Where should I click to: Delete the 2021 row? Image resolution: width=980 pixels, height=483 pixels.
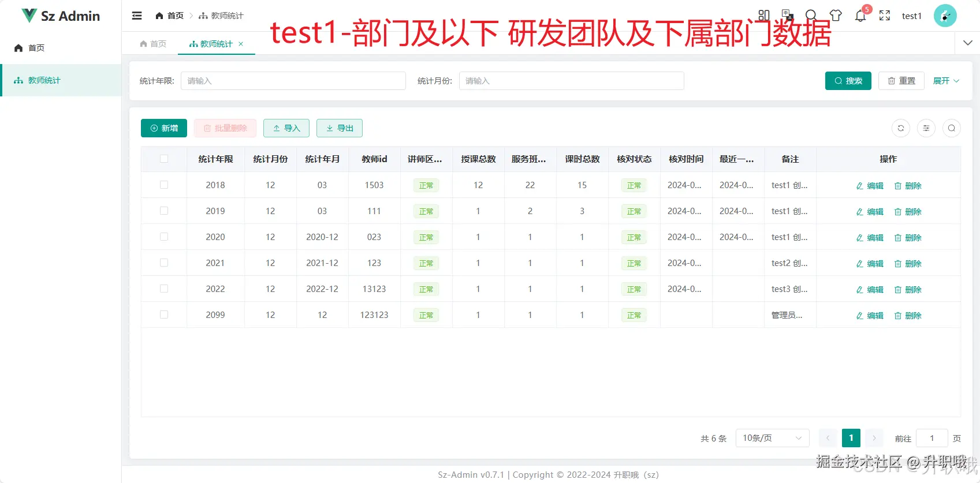(x=908, y=264)
